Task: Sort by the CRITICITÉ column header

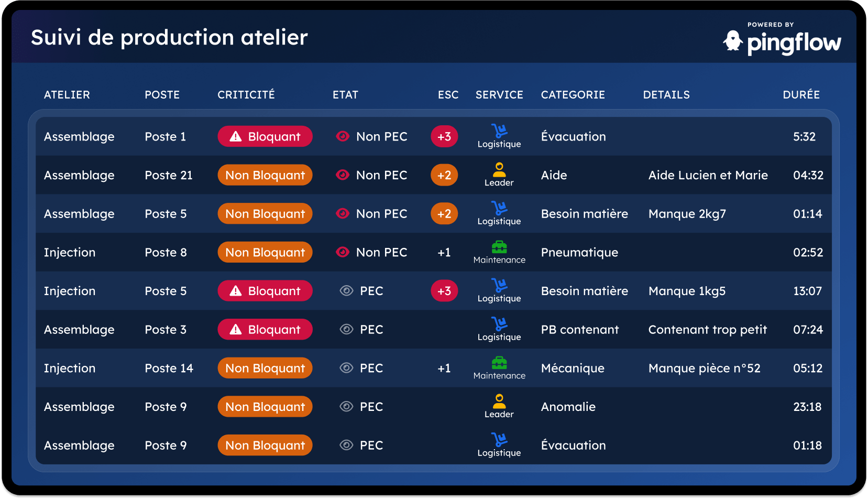Action: pyautogui.click(x=246, y=95)
